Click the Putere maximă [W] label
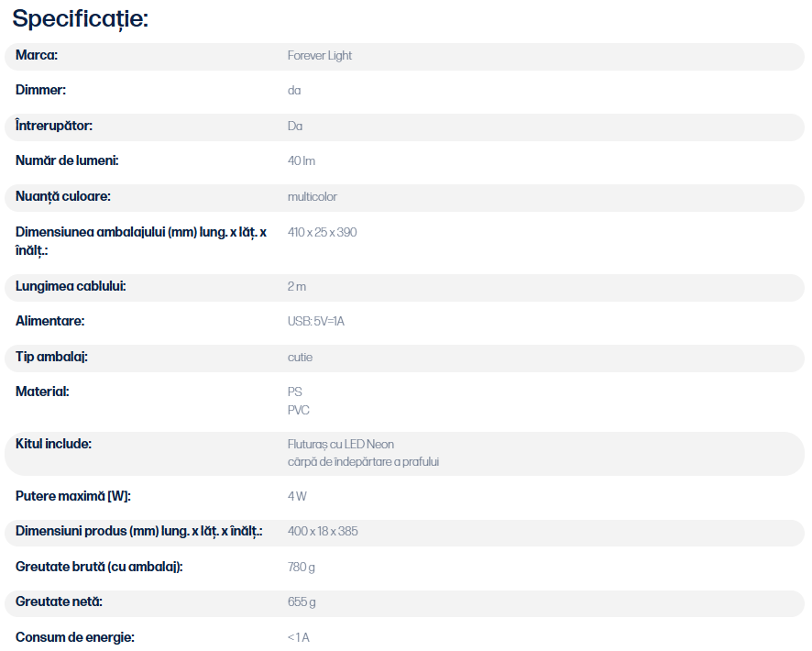 coord(73,496)
